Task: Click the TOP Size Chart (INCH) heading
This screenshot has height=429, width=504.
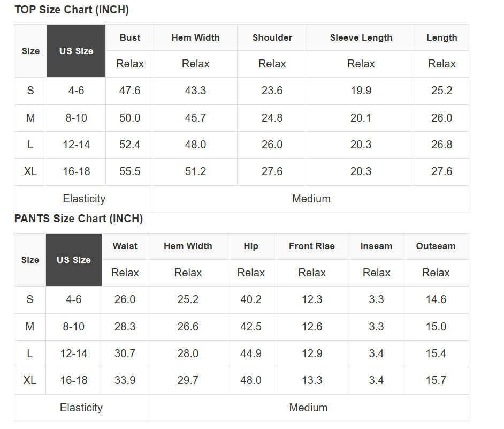Action: click(x=72, y=10)
